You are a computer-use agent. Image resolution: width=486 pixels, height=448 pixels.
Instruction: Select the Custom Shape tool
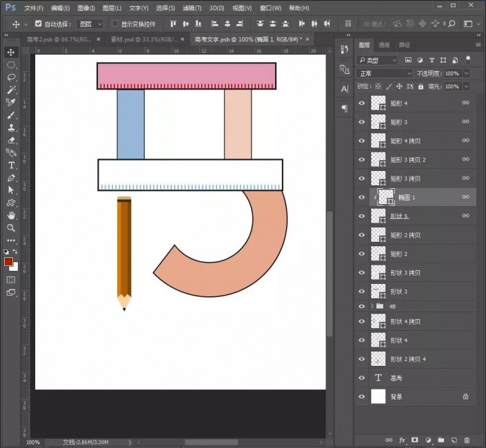click(11, 203)
